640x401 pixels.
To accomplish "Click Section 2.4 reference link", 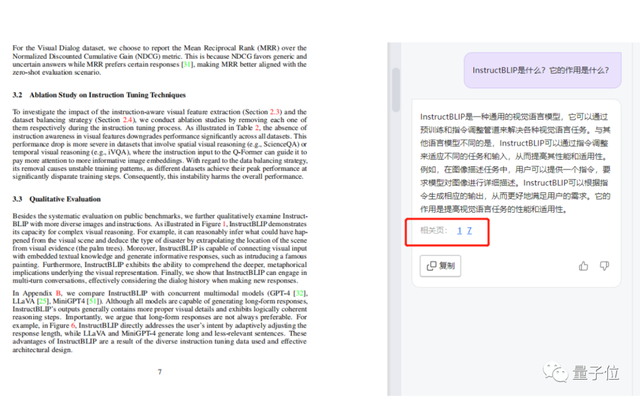I will (128, 120).
